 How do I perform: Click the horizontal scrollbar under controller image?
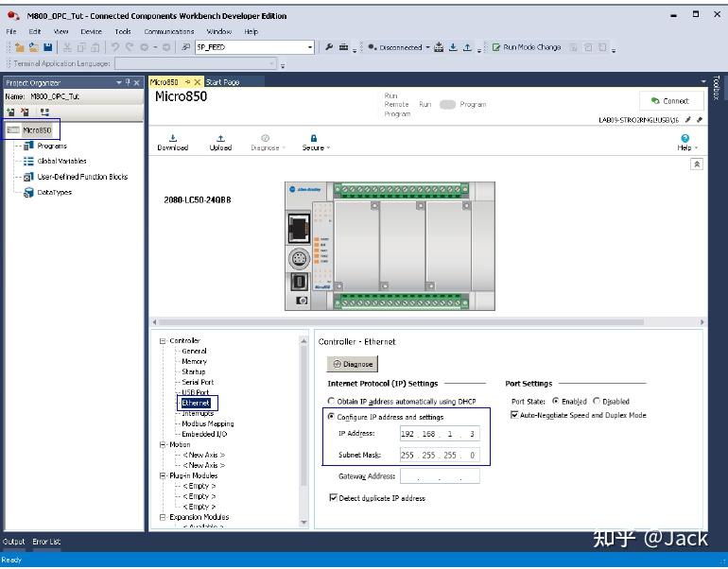(x=399, y=321)
